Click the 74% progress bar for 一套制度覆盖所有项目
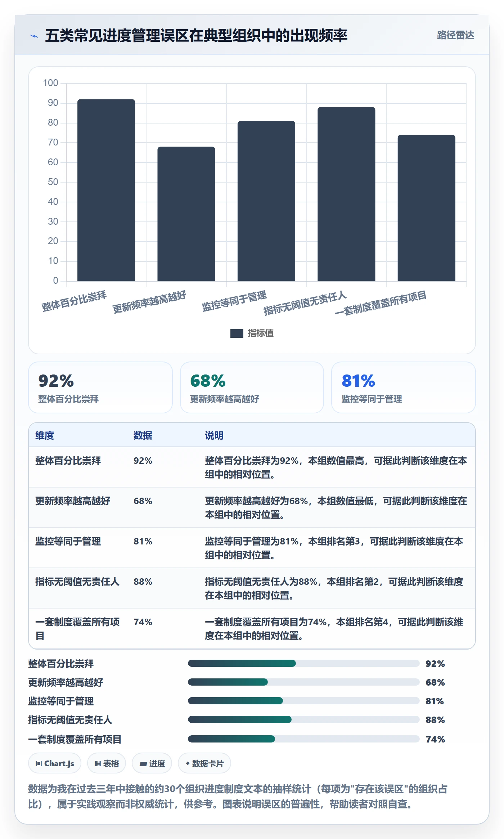Screen dimensions: 504x839 click(303, 739)
